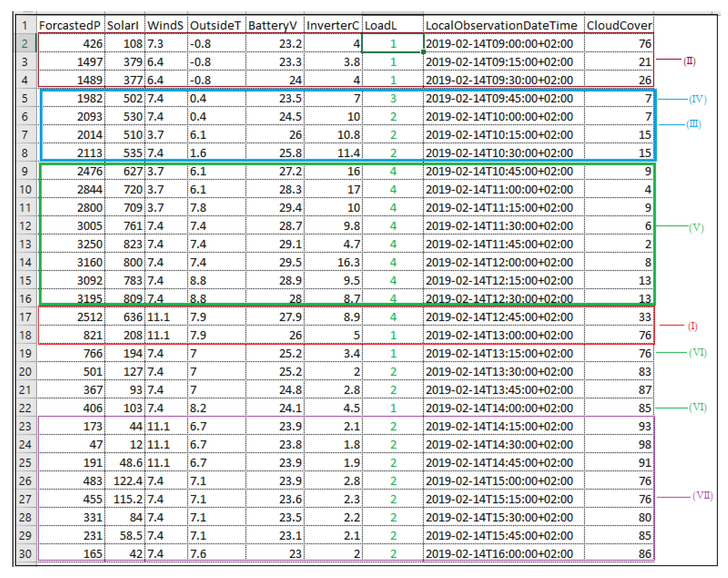Click the InverterC header cell
The height and width of the screenshot is (578, 728).
click(333, 26)
